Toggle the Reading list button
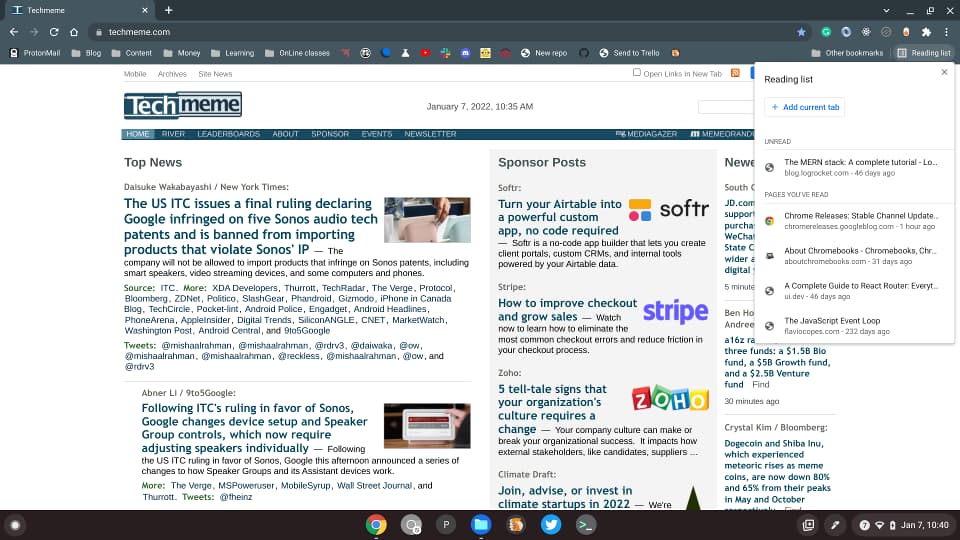Viewport: 960px width, 540px height. point(924,53)
